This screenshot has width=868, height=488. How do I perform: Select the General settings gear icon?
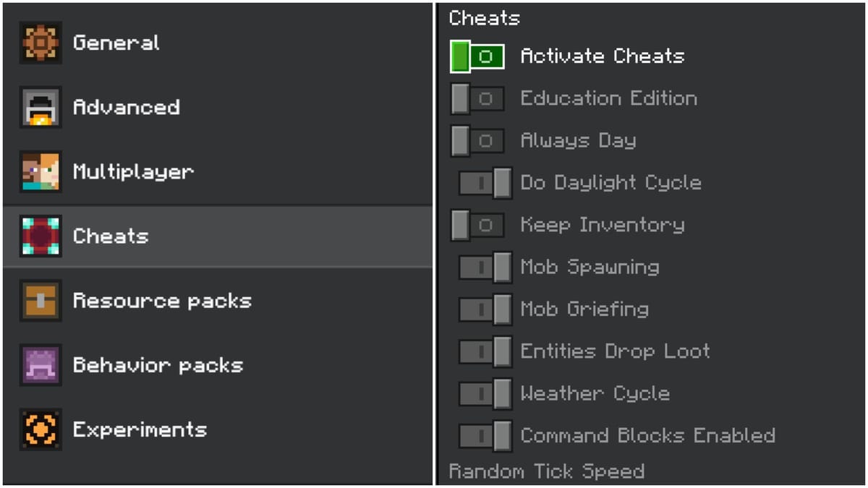40,42
